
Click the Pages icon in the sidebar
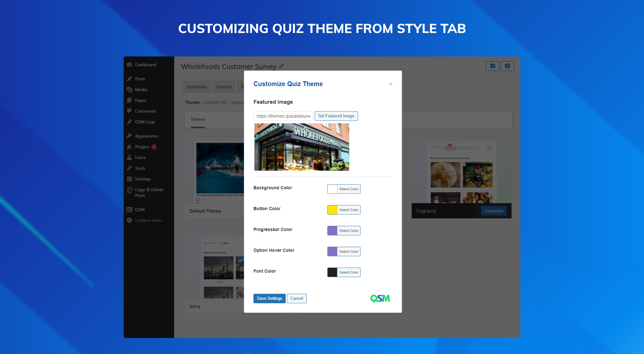(x=129, y=100)
